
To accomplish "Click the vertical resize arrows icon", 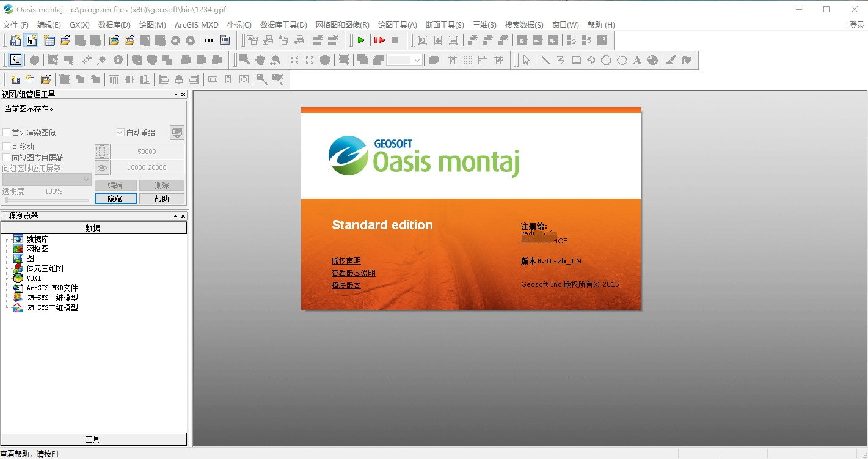I will (228, 79).
